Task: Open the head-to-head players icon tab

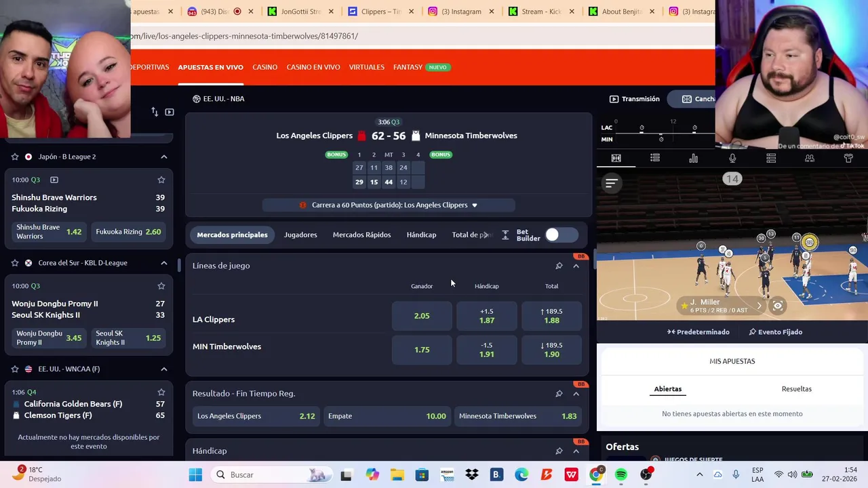Action: coord(810,158)
